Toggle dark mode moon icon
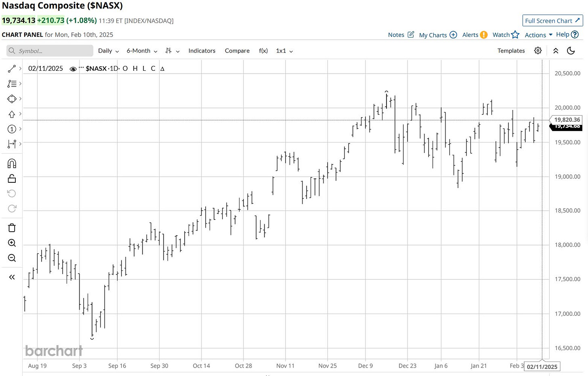Viewport: 588px width, 376px height. click(x=571, y=51)
